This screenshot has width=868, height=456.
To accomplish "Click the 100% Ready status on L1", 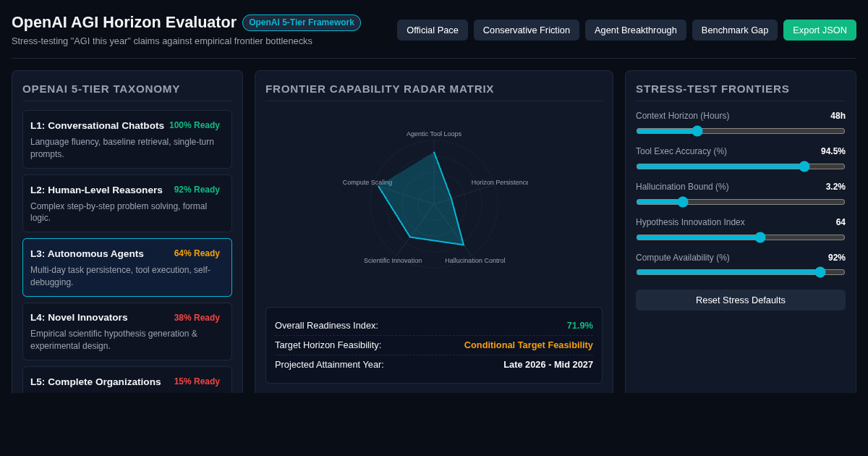I will pyautogui.click(x=195, y=125).
